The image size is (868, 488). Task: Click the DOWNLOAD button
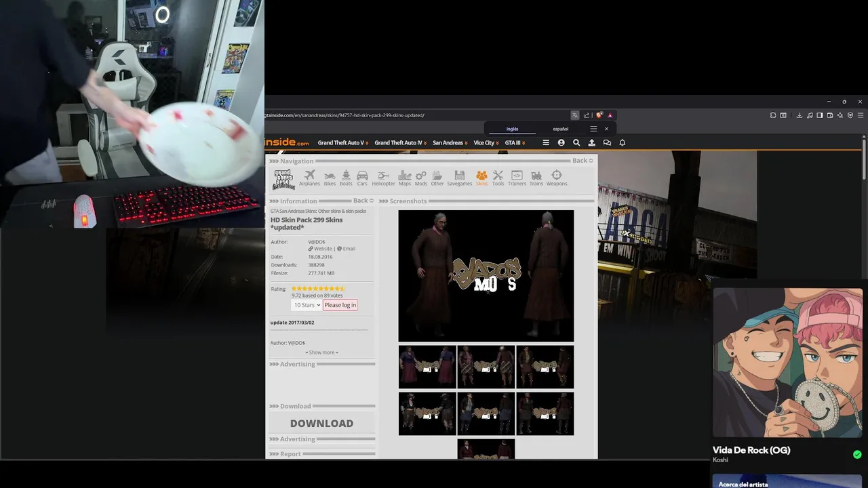321,423
